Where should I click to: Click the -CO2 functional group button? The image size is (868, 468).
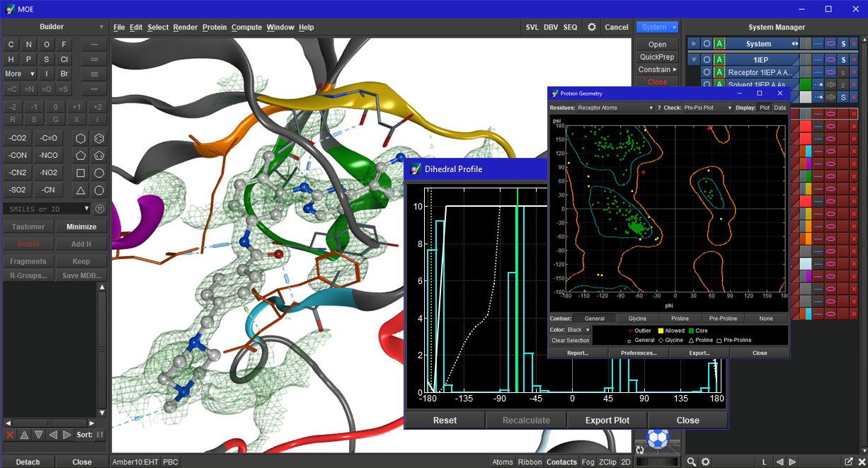18,138
